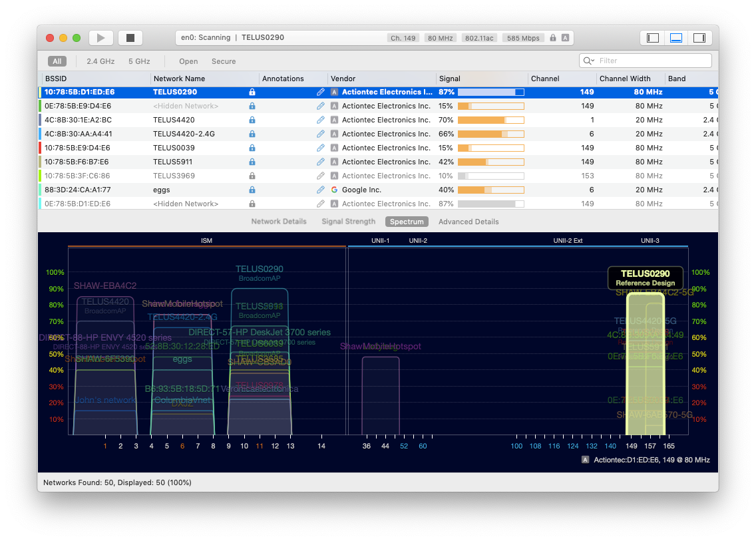Click the lock icon in TELUS5911 row
The width and height of the screenshot is (756, 541).
pos(252,162)
